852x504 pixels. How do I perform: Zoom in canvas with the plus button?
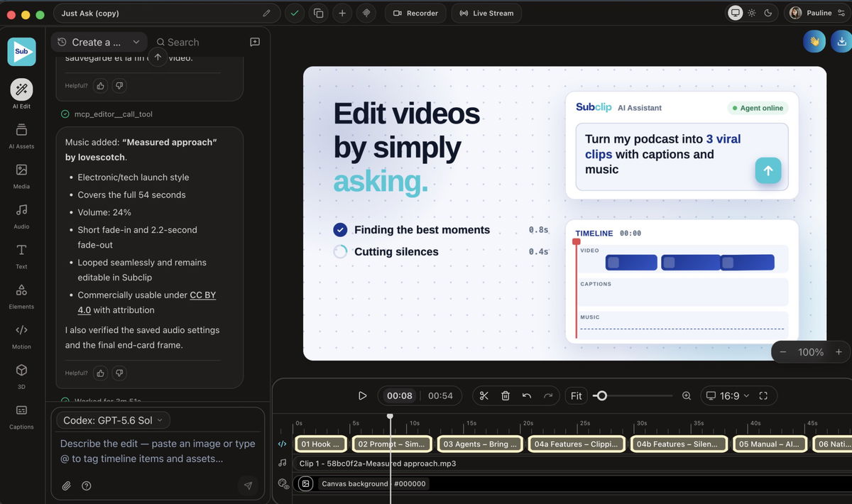[839, 352]
